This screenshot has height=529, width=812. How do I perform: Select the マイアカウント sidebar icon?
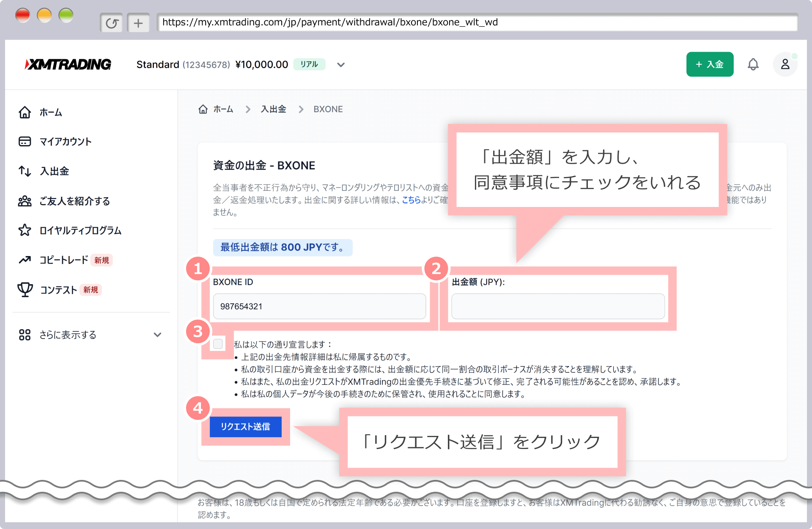(x=25, y=141)
